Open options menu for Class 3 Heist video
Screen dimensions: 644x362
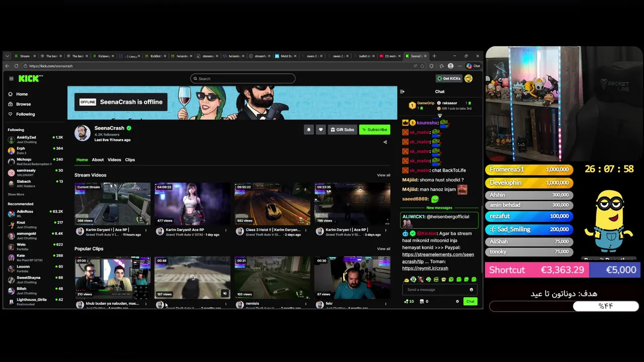[305, 230]
